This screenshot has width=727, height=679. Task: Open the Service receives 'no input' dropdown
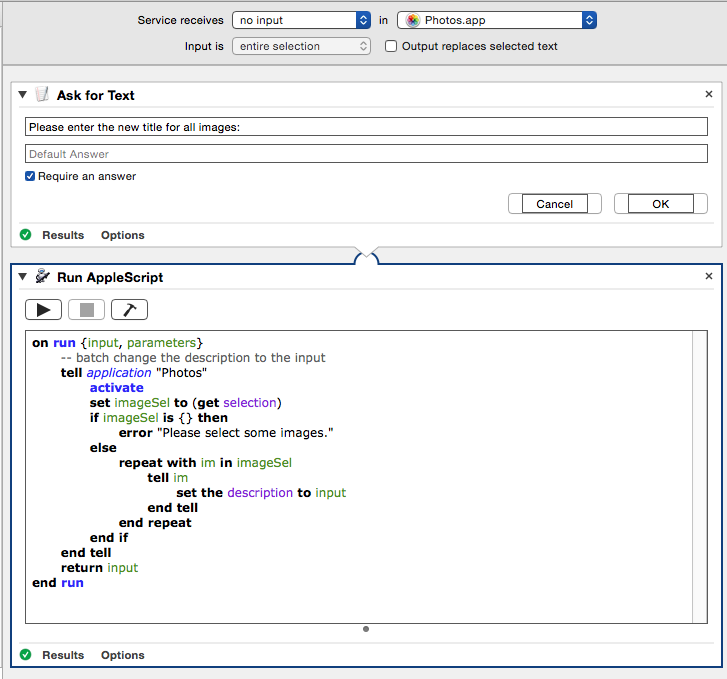point(301,20)
